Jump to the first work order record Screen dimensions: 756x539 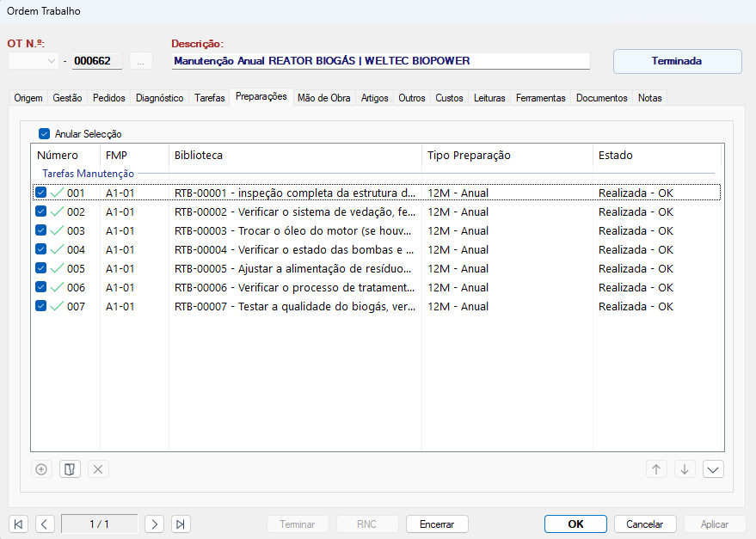click(x=18, y=524)
